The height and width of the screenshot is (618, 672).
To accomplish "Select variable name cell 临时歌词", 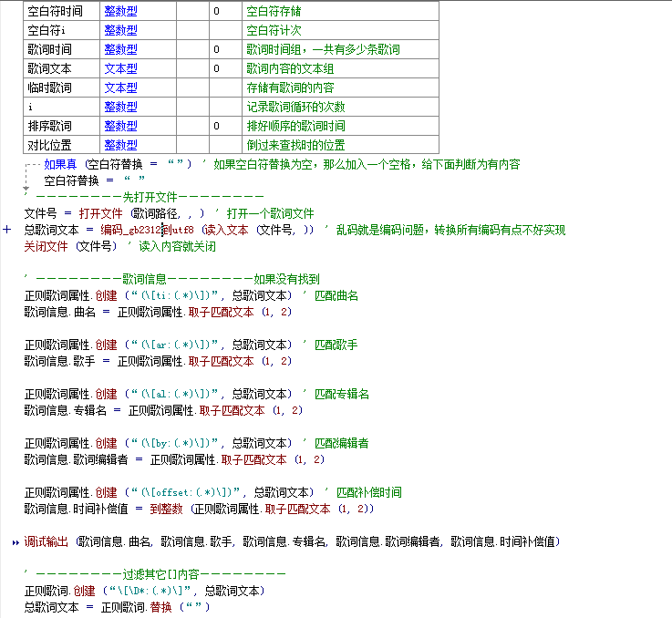I will click(61, 88).
